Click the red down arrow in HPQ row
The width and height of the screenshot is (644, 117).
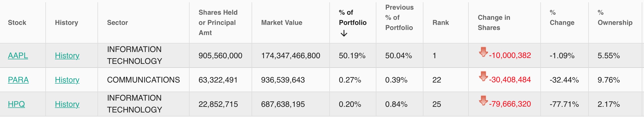coord(483,101)
